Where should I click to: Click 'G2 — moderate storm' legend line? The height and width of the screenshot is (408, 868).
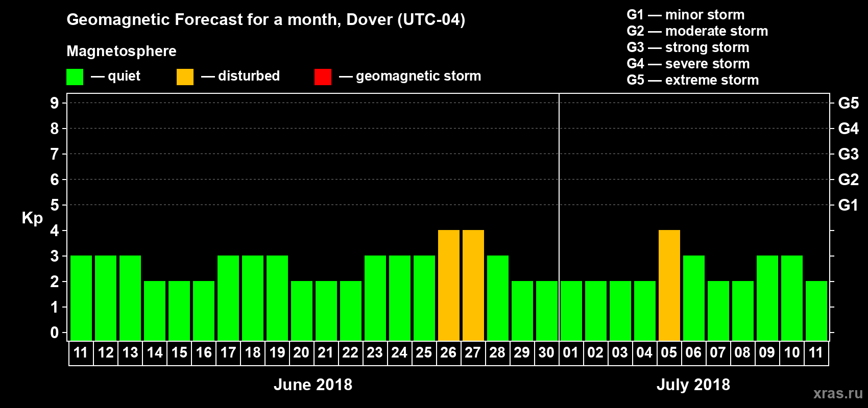point(697,31)
